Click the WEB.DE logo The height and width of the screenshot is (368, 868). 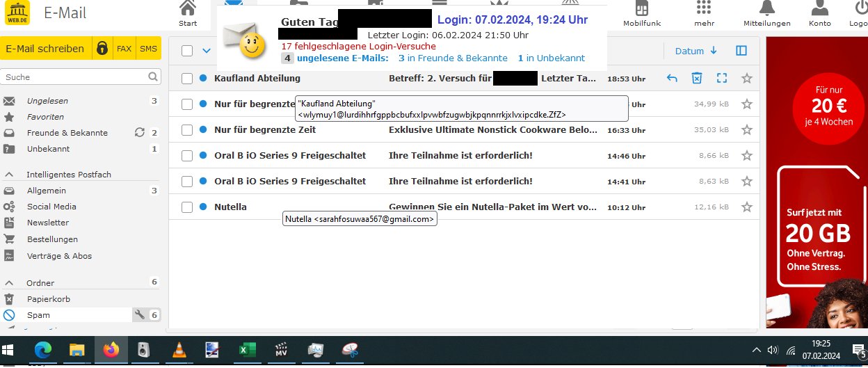pos(17,12)
